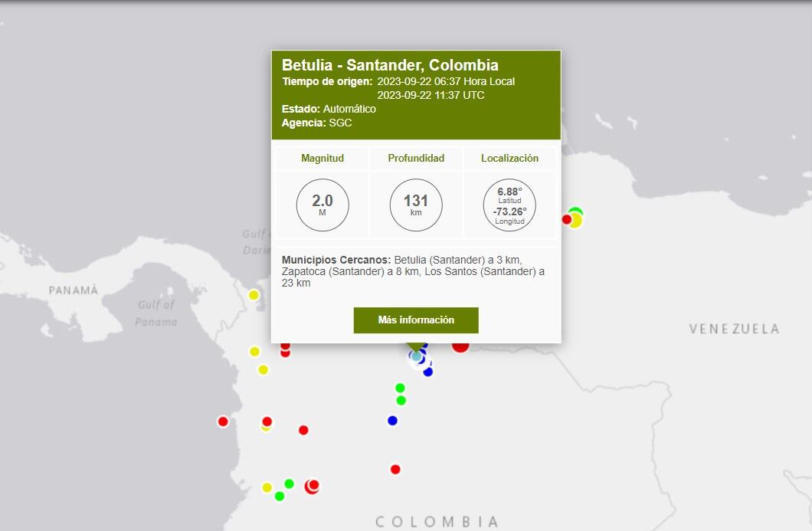
Task: Select the Magnitud section header
Action: coord(323,158)
